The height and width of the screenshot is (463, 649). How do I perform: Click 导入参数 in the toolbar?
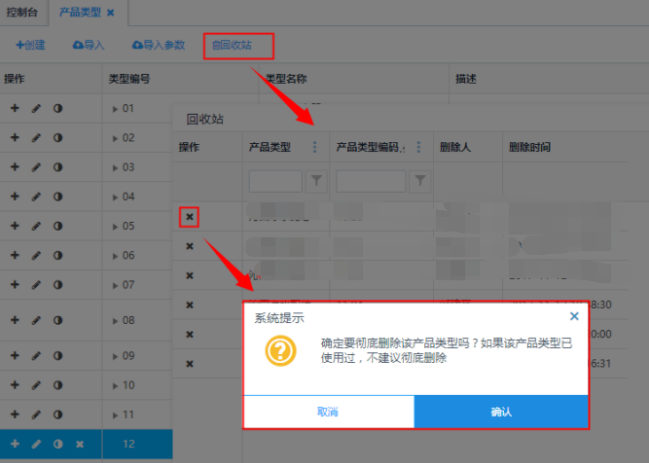point(158,45)
